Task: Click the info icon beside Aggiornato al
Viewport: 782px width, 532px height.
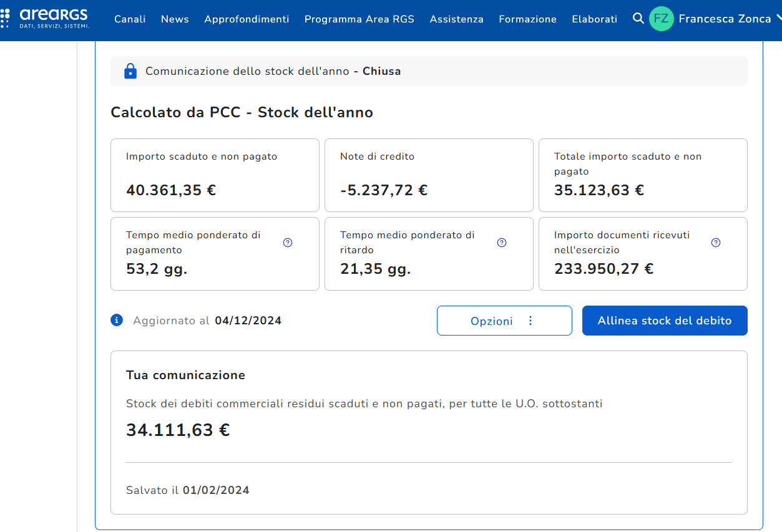Action: pos(117,321)
